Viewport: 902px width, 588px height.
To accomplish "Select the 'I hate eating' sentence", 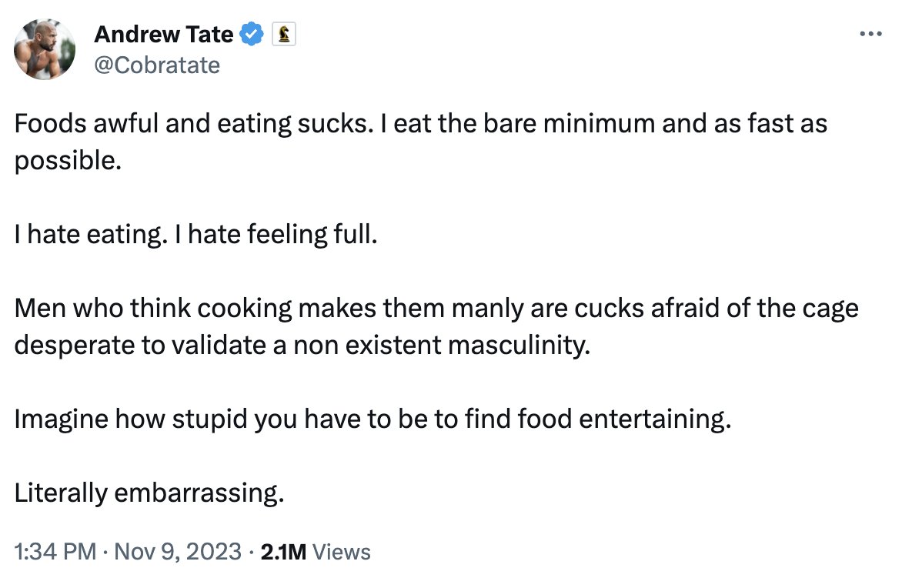I will 91,235.
